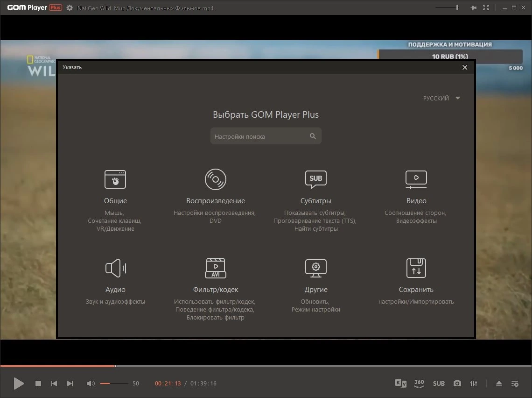The height and width of the screenshot is (398, 532).
Task: Click 'Звук и аудиоэффекты' description
Action: coord(115,302)
